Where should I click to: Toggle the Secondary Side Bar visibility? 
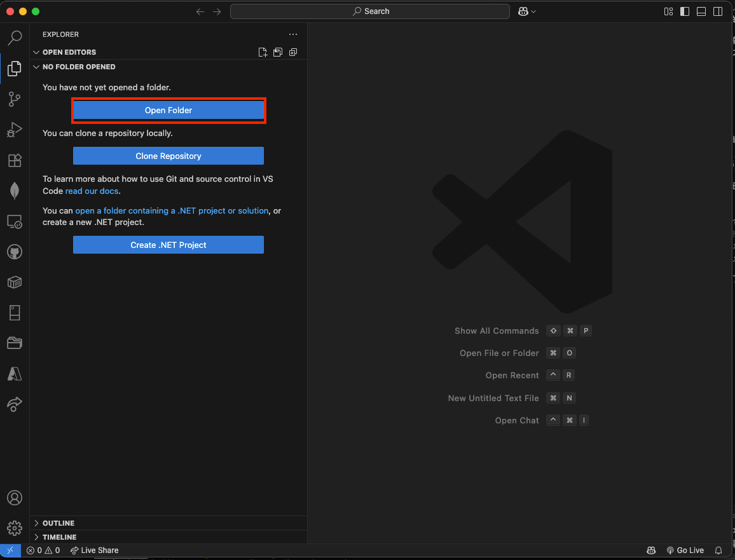coord(718,11)
